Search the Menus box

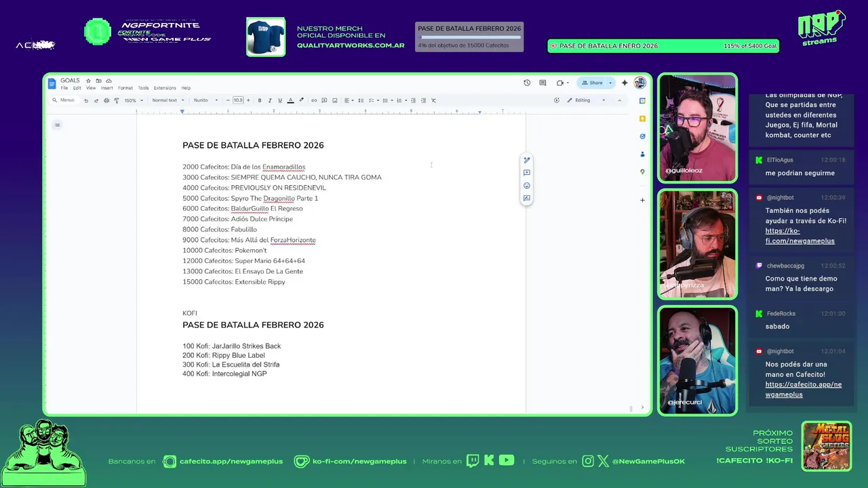[x=64, y=100]
